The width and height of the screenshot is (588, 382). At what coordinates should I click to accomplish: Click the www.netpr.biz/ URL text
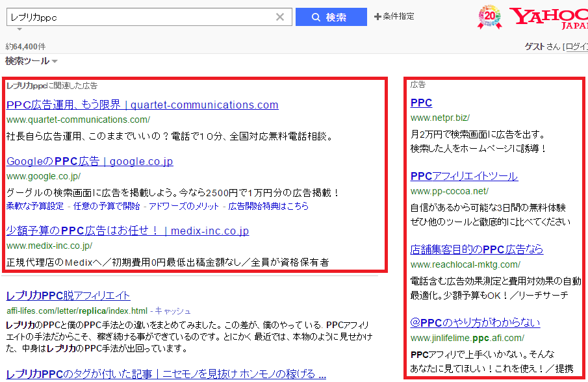[441, 118]
